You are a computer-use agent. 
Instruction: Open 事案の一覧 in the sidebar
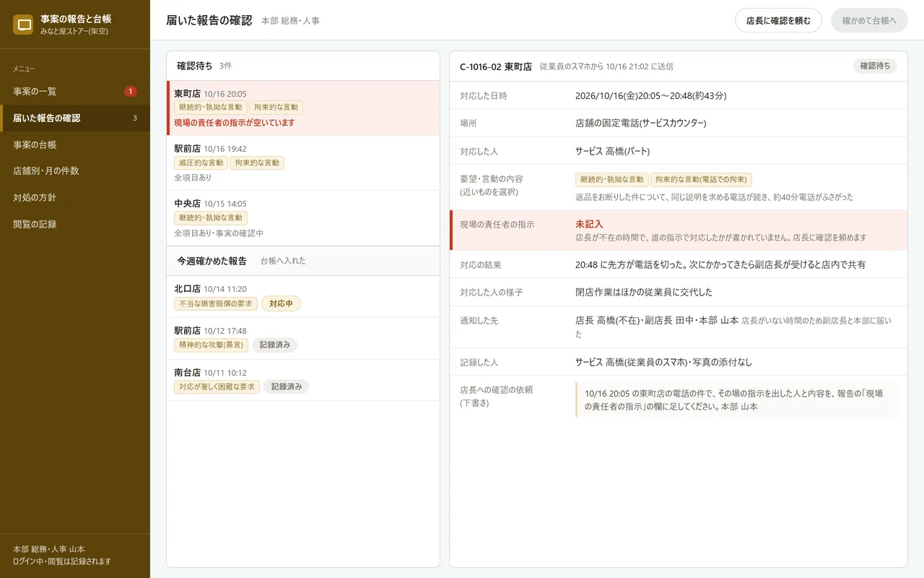(75, 91)
